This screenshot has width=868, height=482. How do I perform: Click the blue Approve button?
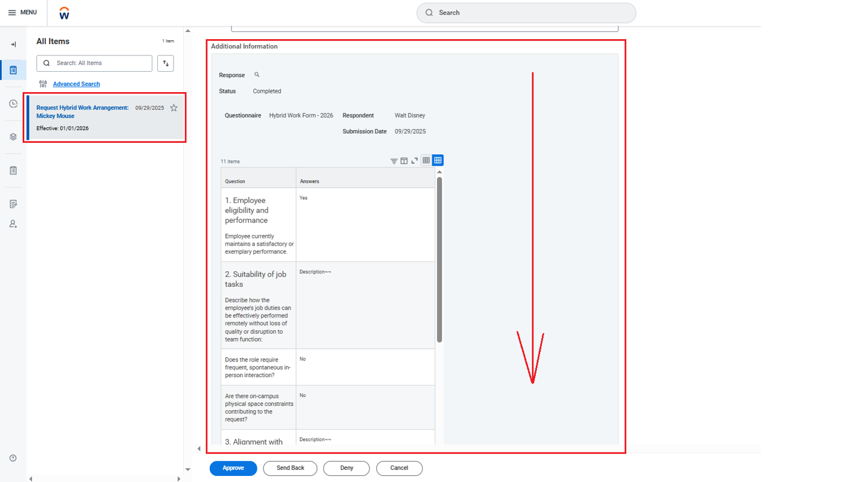233,468
